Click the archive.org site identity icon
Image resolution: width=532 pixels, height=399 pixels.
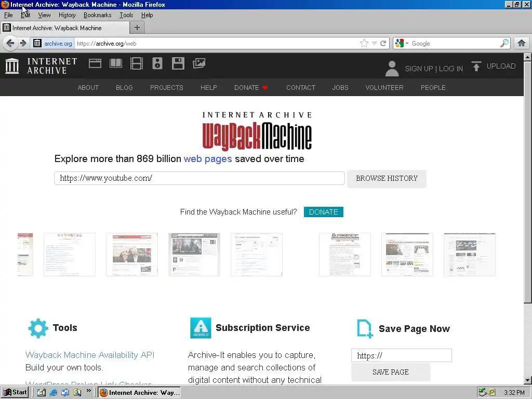(x=37, y=44)
